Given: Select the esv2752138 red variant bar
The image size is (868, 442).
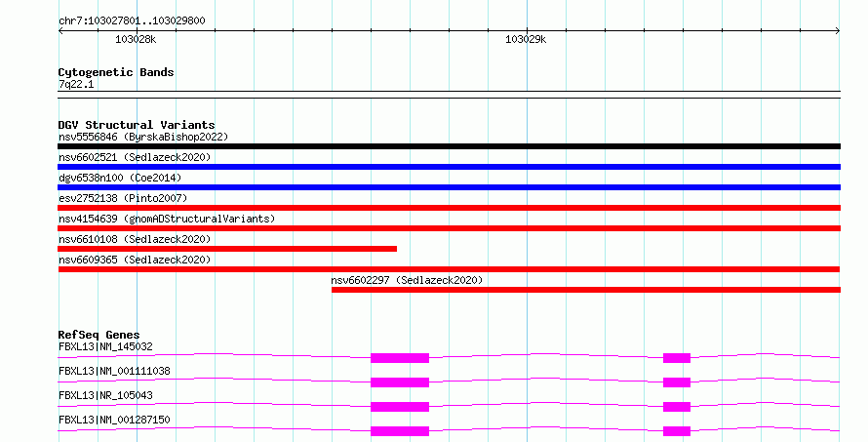Looking at the screenshot, I should point(449,208).
